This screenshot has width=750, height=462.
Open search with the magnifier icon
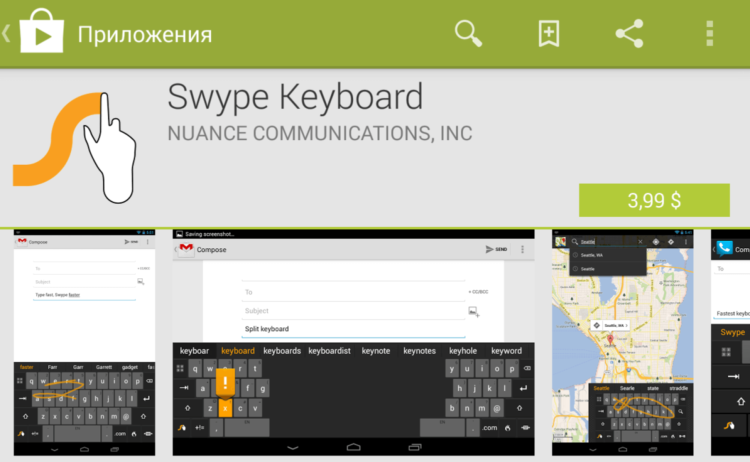(x=468, y=33)
